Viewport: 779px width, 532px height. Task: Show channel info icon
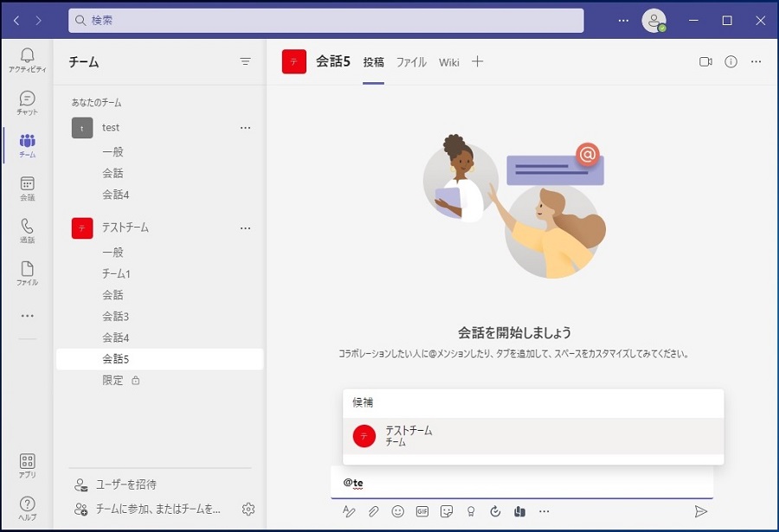click(731, 61)
